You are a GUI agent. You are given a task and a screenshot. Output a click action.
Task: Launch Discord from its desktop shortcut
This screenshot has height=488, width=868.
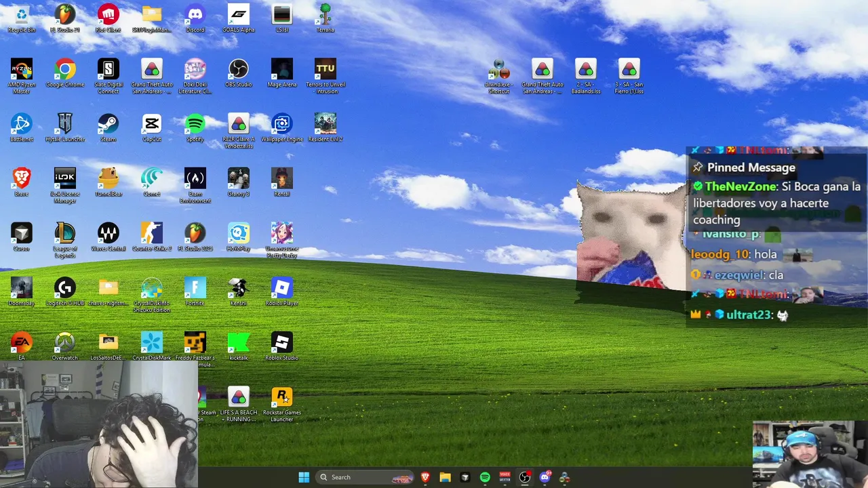pos(195,19)
